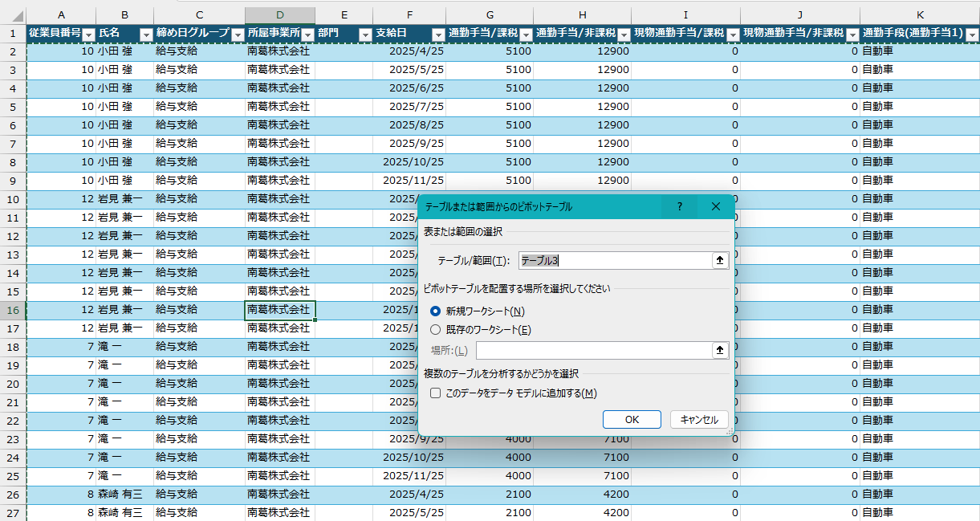Click the キャンセル button
Viewport: 980px width, 521px height.
point(698,420)
